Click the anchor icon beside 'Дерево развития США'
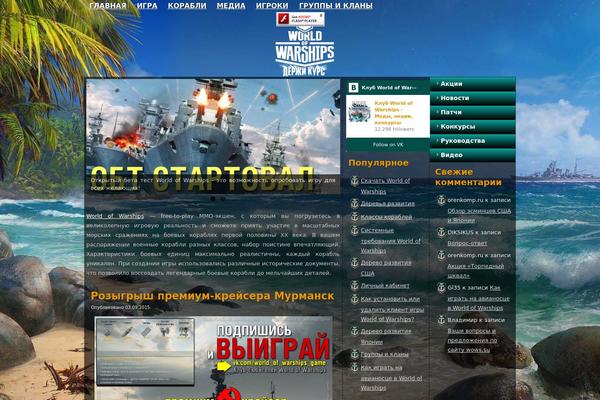Image resolution: width=600 pixels, height=400 pixels. coord(354,263)
